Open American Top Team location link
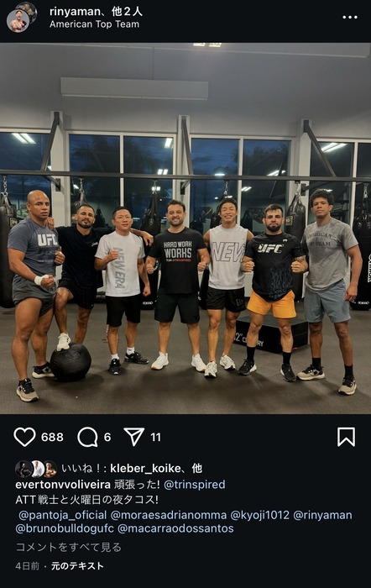Viewport: 371px width, 588px height. tap(94, 24)
